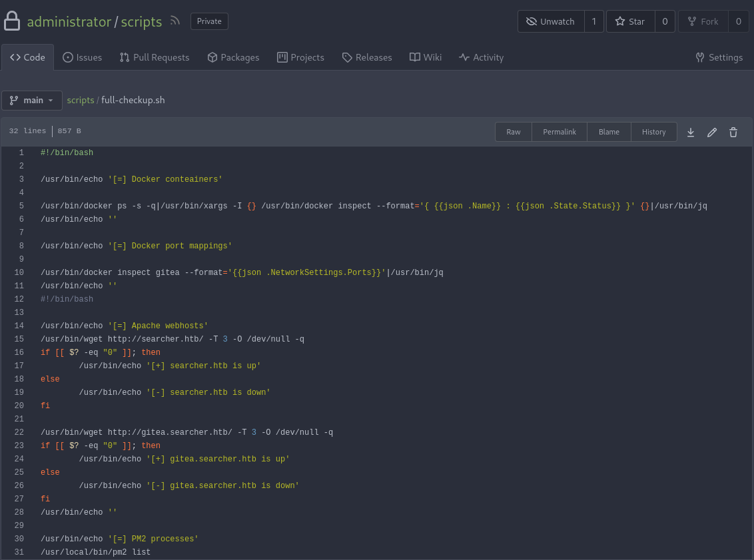
Task: Click the docker inspect gitea line
Action: click(x=242, y=272)
